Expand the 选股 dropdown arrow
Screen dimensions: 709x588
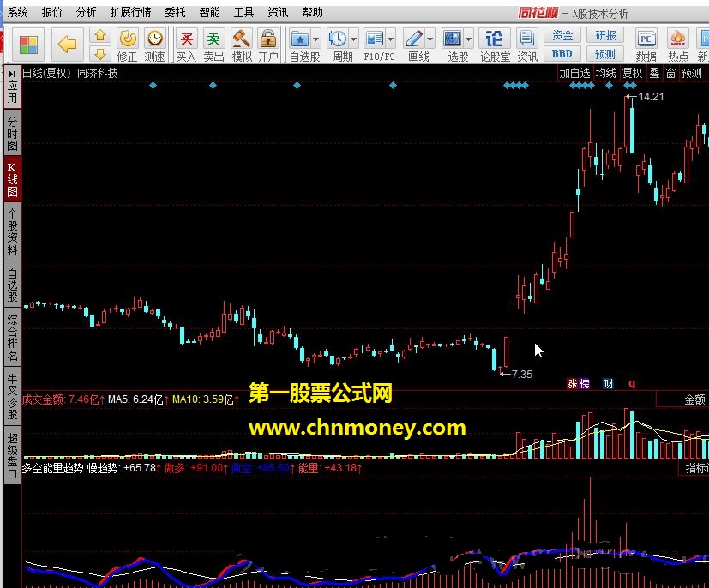[x=468, y=39]
